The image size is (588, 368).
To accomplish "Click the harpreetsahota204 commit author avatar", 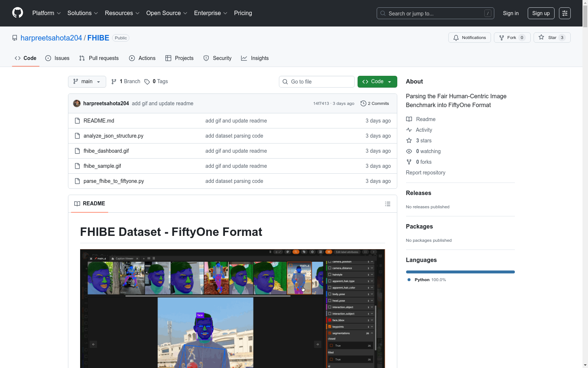I will click(77, 103).
